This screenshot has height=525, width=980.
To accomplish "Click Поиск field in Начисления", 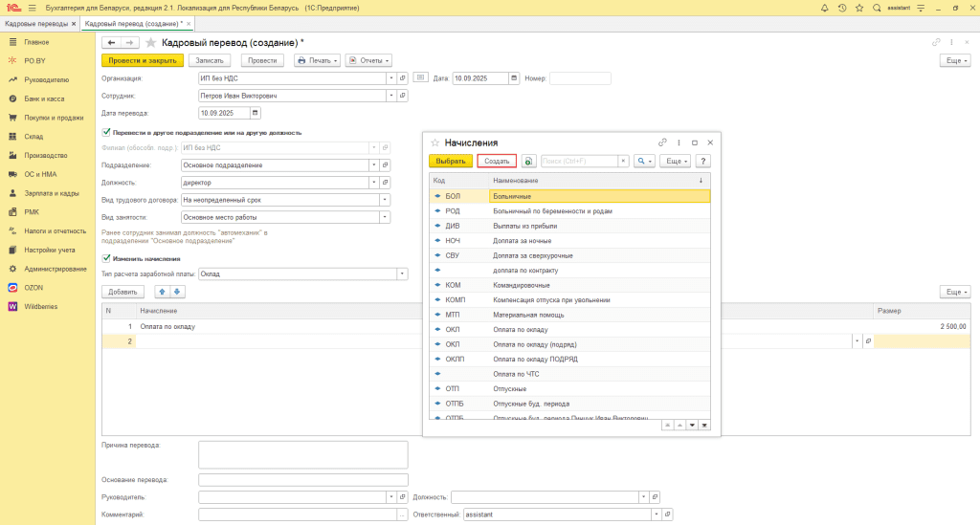I will pos(579,161).
